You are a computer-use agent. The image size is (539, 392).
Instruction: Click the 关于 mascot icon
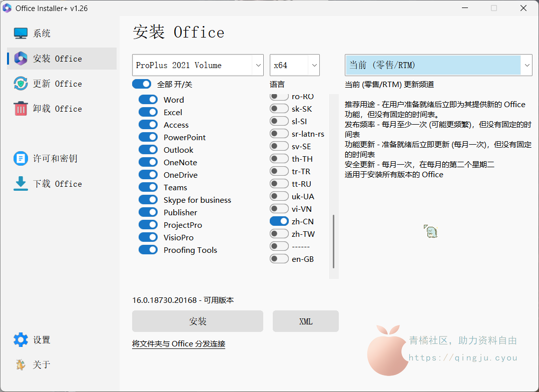(21, 364)
